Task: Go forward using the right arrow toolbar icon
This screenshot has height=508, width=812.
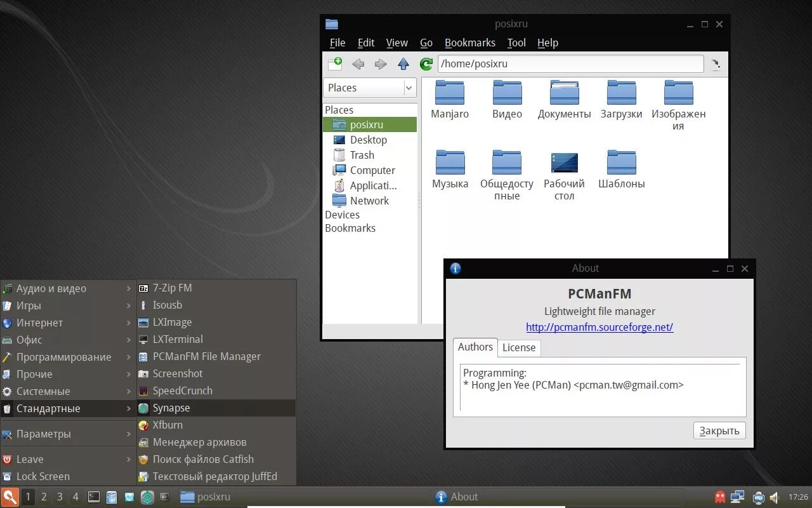Action: pyautogui.click(x=381, y=64)
